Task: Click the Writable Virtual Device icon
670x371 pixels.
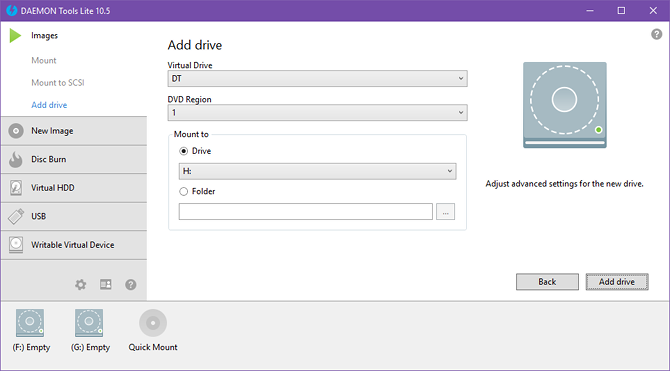Action: coord(16,244)
